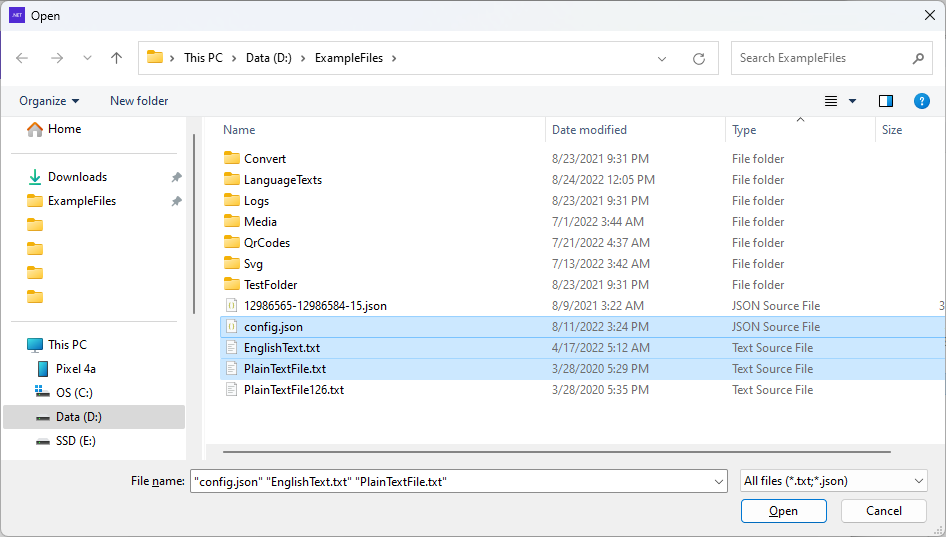
Task: Open OS (C:) drive
Action: [74, 393]
